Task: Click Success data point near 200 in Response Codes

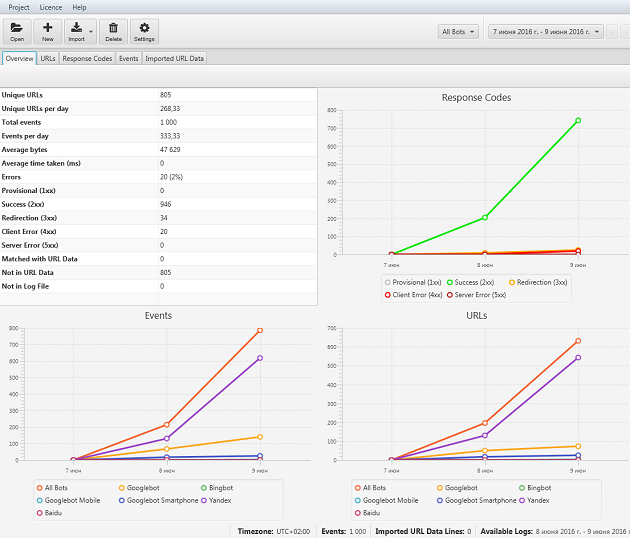Action: point(485,217)
